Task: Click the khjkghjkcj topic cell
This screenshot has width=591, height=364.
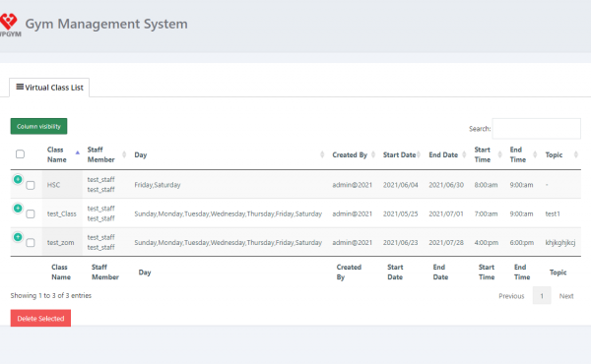Action: coord(560,243)
